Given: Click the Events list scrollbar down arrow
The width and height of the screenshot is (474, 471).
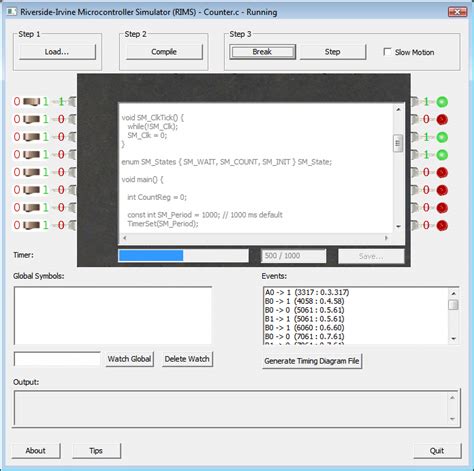Looking at the screenshot, I should [x=453, y=339].
